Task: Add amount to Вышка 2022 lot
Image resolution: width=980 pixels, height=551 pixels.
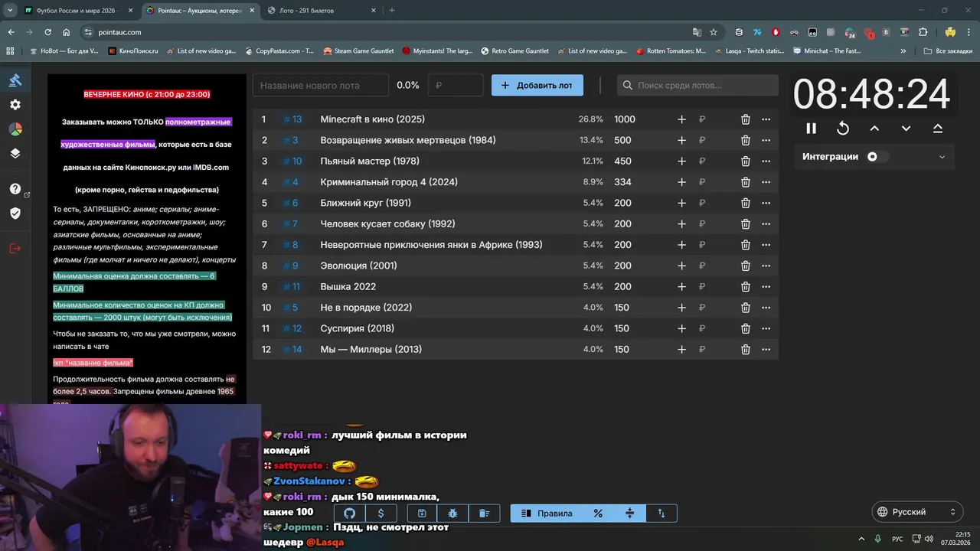Action: pos(681,287)
